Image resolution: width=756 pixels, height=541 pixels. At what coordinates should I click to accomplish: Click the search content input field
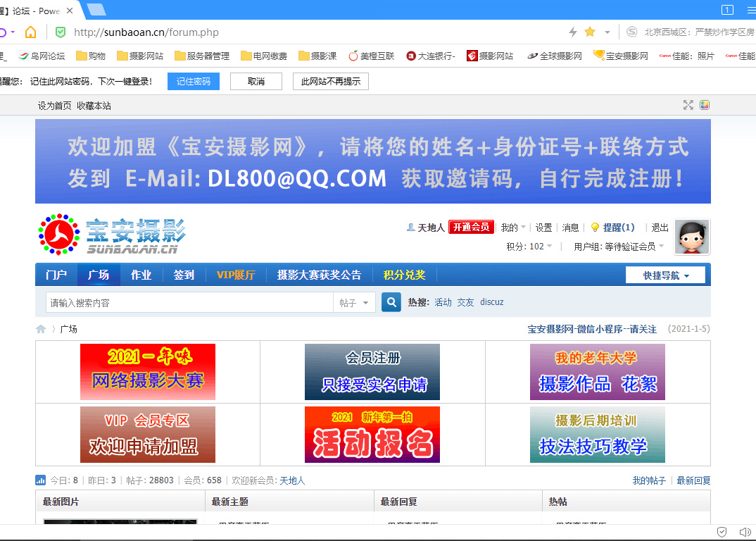coord(189,303)
